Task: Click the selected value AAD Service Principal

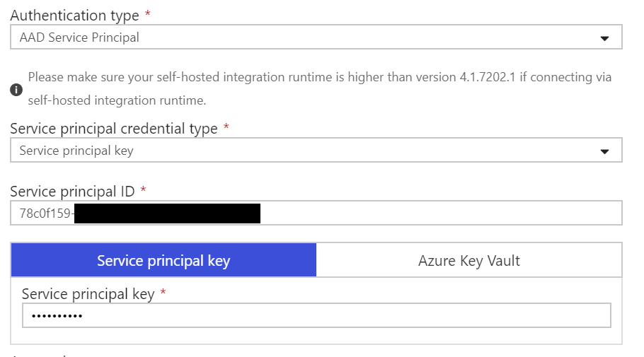Action: pos(79,37)
